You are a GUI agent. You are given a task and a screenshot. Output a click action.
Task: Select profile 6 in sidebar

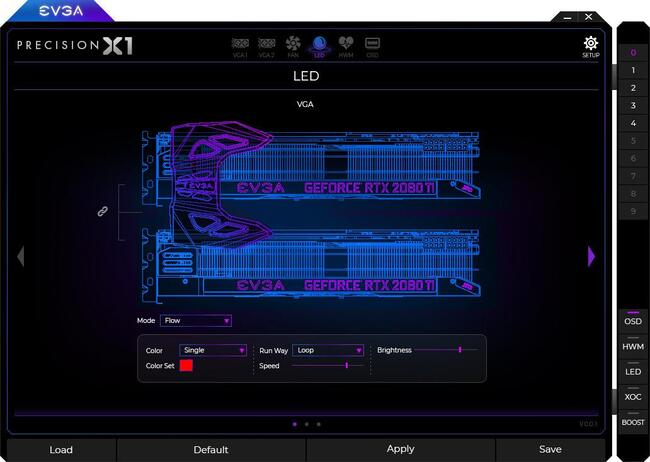click(x=633, y=158)
